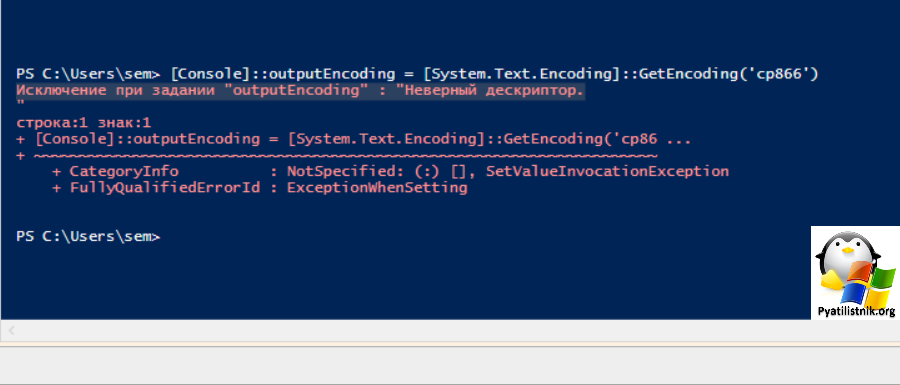This screenshot has height=385, width=900.
Task: Click the truncated 'cp86 ... error echo line
Action: point(354,139)
